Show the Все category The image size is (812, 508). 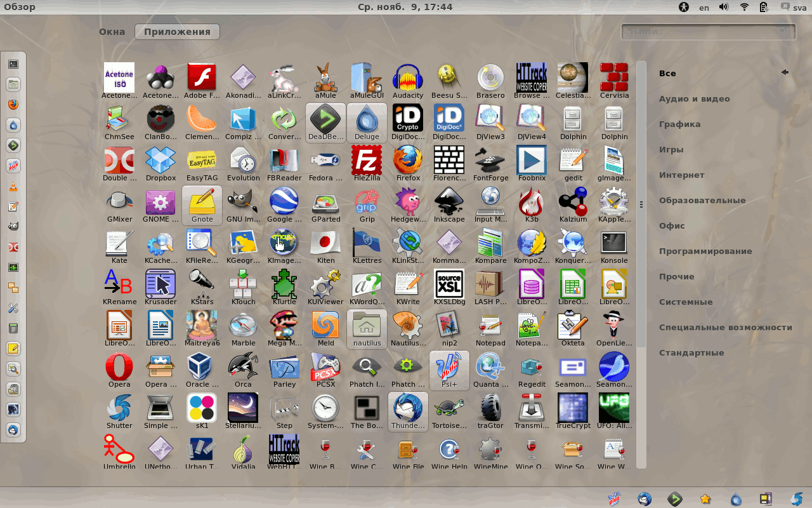667,73
